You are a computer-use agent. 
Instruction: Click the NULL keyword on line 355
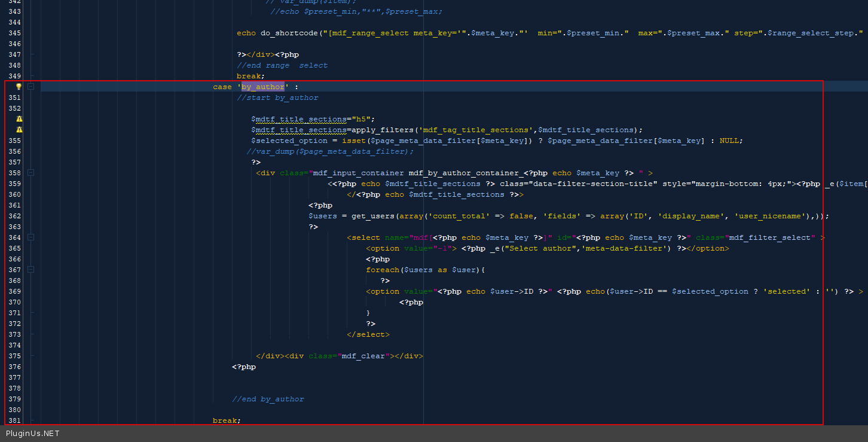pyautogui.click(x=729, y=141)
